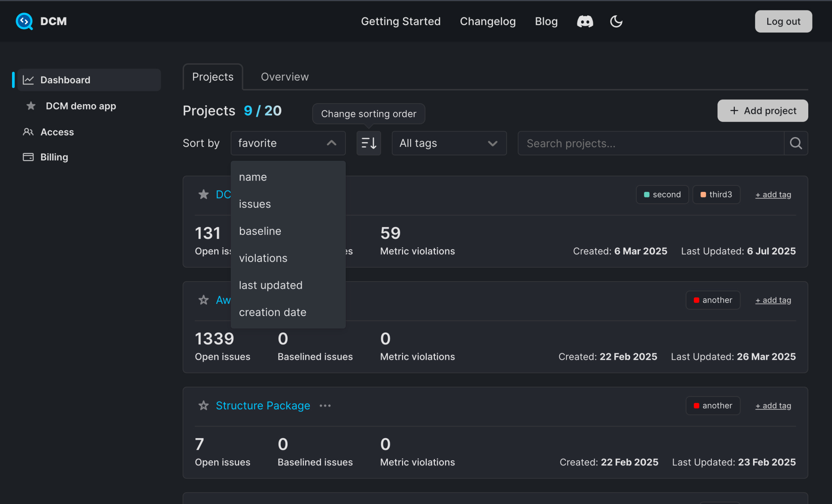Image resolution: width=832 pixels, height=504 pixels.
Task: Open Structure Package options via ellipsis icon
Action: [325, 406]
